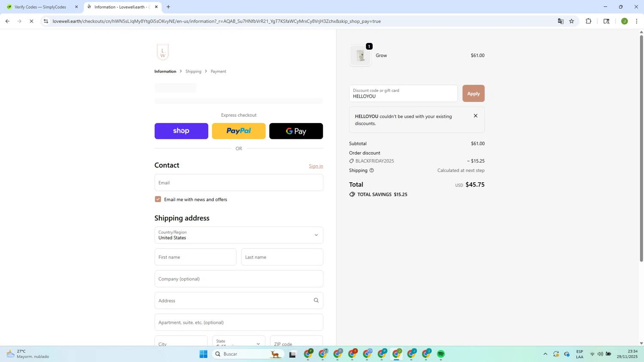This screenshot has height=362, width=644.
Task: Pay with Shop Pay express button
Action: click(181, 131)
